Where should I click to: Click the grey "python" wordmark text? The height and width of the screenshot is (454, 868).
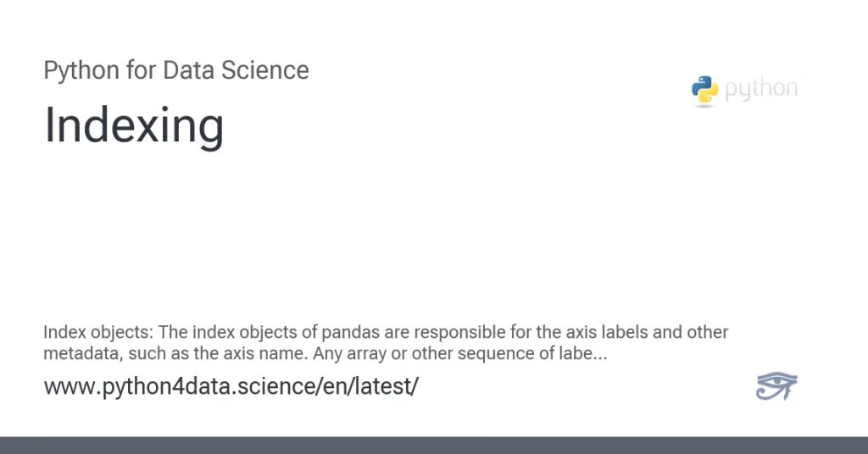click(x=761, y=90)
